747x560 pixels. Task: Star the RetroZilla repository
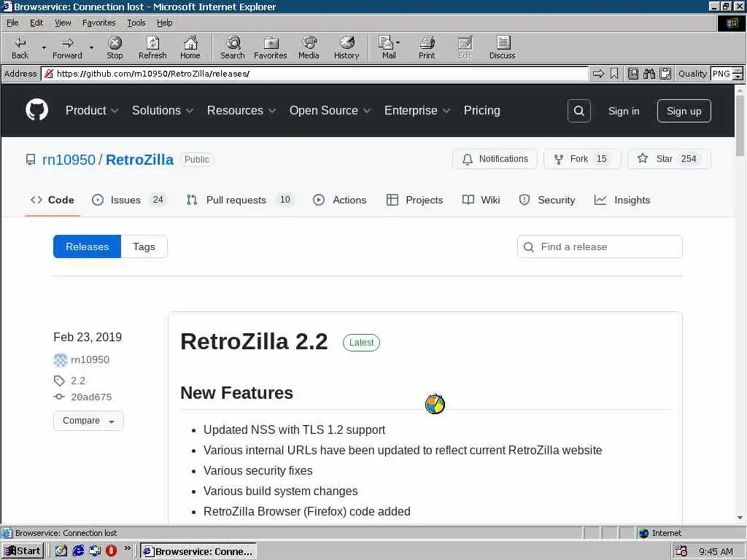669,159
